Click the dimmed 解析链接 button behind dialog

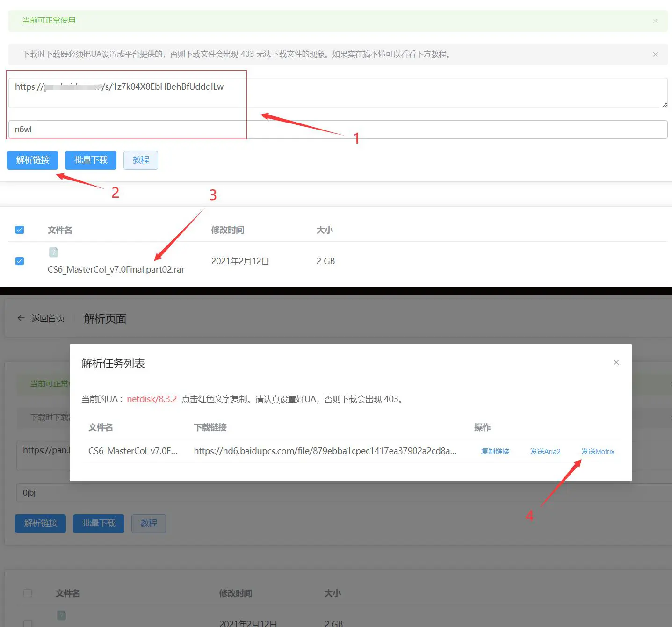[40, 523]
